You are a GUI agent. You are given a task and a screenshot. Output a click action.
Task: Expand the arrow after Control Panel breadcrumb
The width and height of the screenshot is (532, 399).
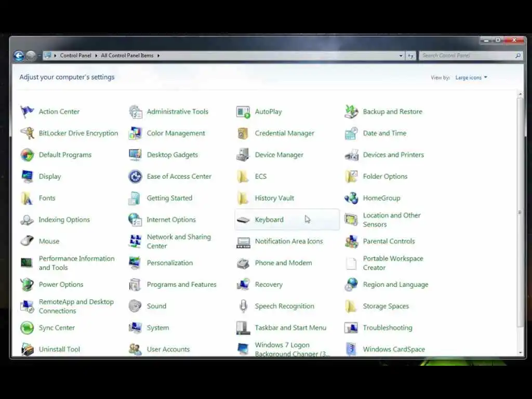pos(96,56)
